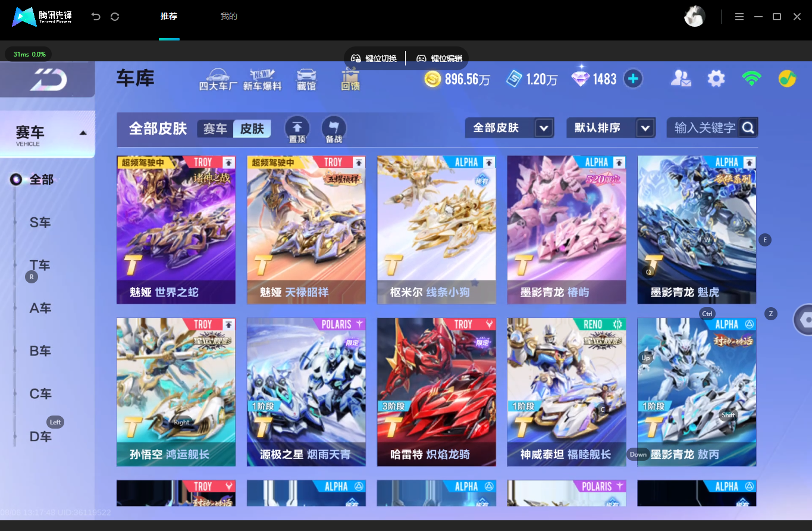Select the A车 class filter
Image resolution: width=812 pixels, height=531 pixels.
pos(40,308)
